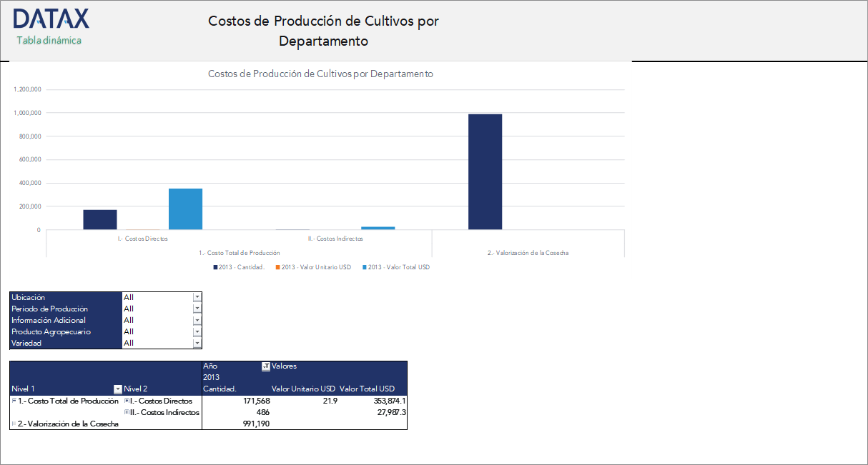Open the Producto Agropecuario filter dropdown
The image size is (868, 465).
[197, 331]
